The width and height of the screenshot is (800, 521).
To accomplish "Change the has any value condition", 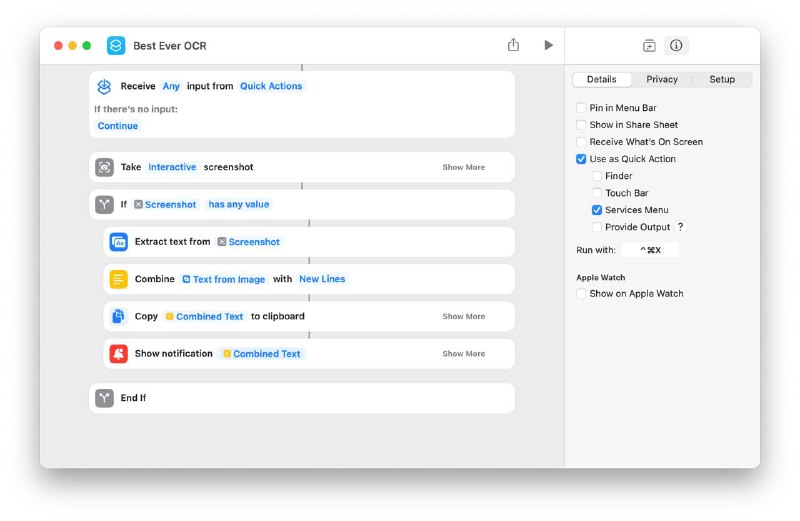I will coord(238,204).
